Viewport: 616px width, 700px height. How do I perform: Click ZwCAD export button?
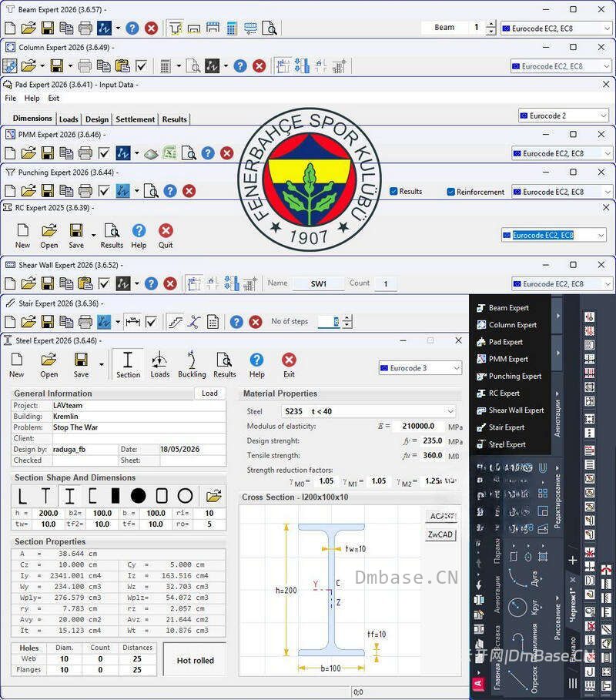440,534
